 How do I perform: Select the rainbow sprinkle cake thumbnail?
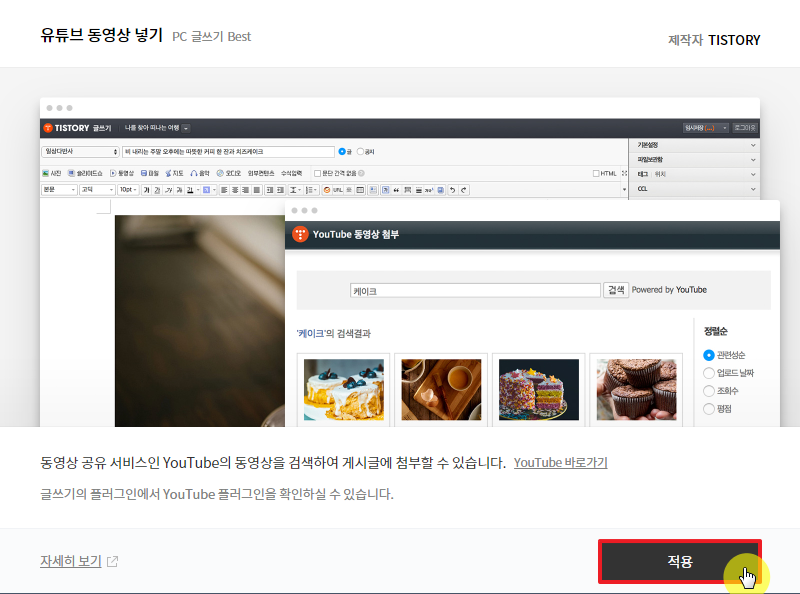coord(539,389)
